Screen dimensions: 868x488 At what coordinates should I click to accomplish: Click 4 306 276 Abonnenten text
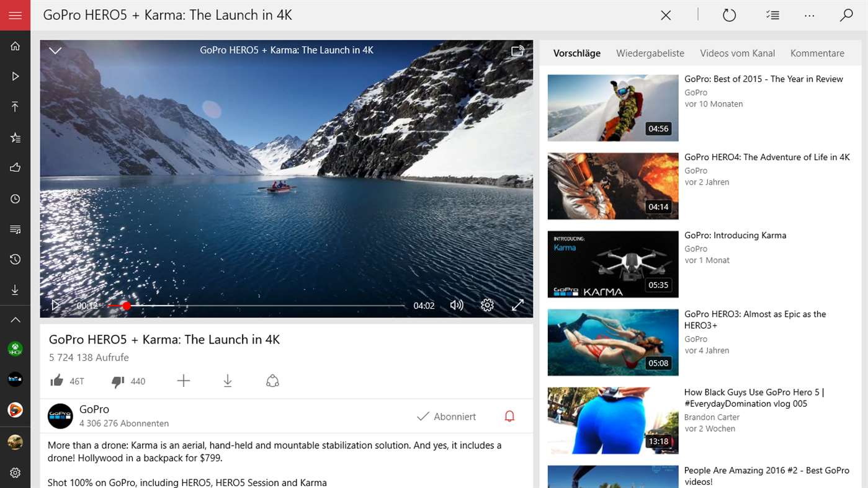(x=124, y=424)
